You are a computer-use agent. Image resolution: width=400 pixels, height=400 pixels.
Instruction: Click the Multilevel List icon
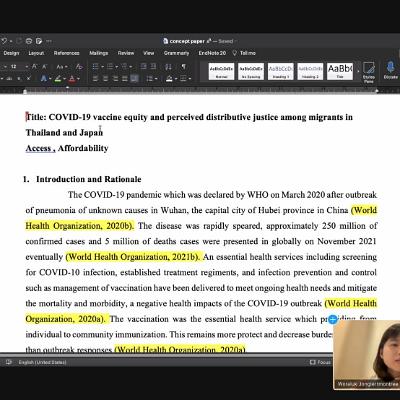coord(124,67)
